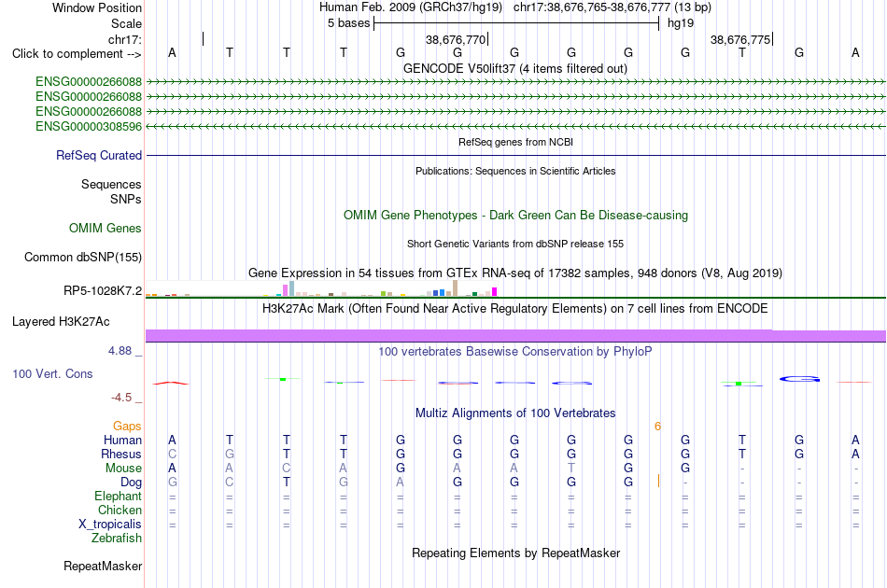Click the 38,676,775 ruler position marker
Image resolution: width=887 pixels, height=588 pixels.
pyautogui.click(x=740, y=39)
